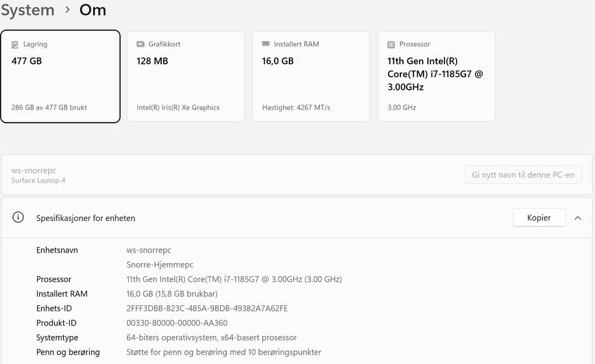Click the Intel(R) Iris(R) Xe Graphics text

(x=178, y=107)
